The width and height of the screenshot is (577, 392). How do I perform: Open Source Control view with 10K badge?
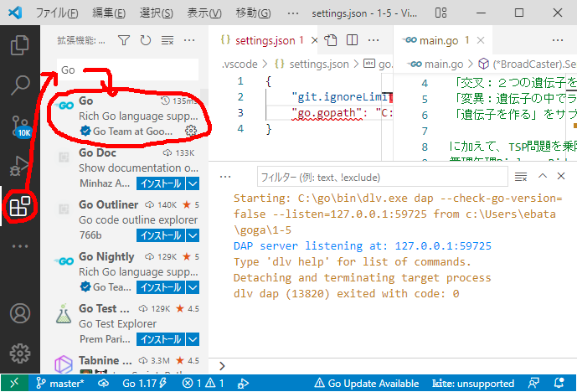point(19,126)
